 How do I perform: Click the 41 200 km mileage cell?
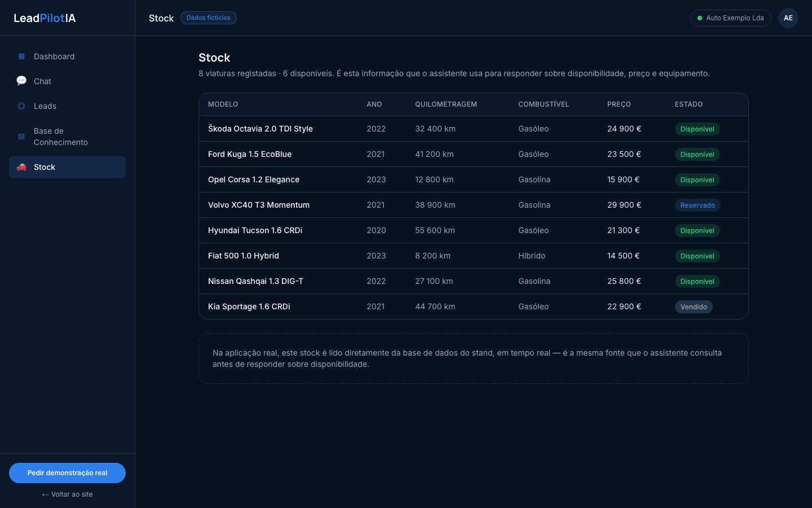click(x=434, y=154)
